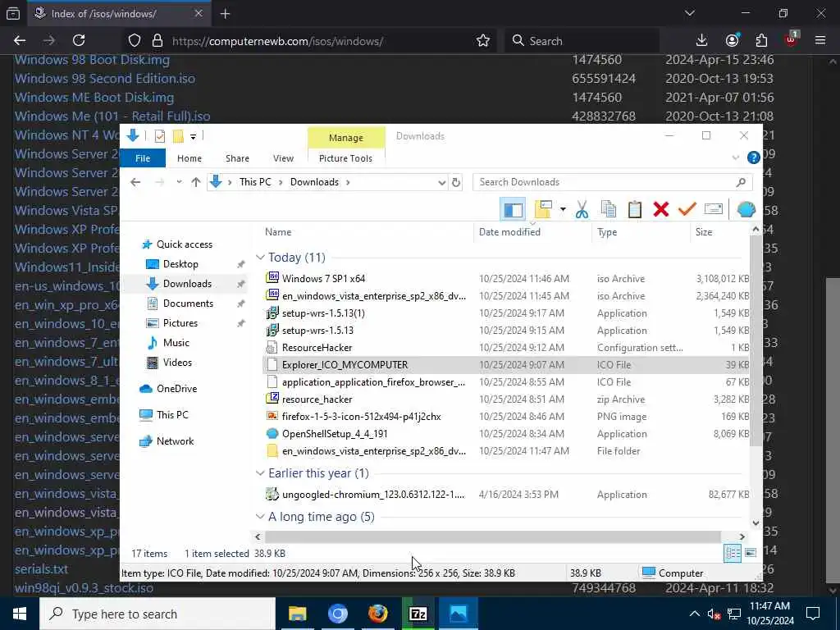Image resolution: width=840 pixels, height=630 pixels.
Task: Collapse the Today (11) group
Action: (260, 258)
